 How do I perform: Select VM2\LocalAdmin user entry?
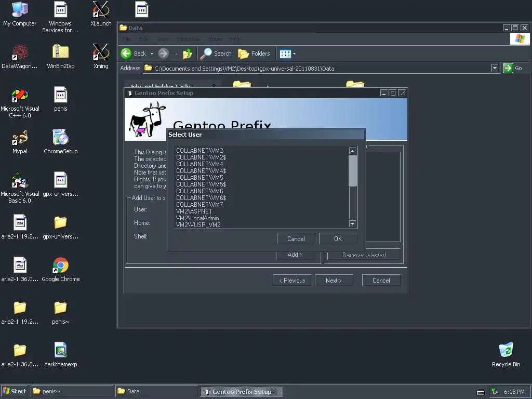coord(262,218)
